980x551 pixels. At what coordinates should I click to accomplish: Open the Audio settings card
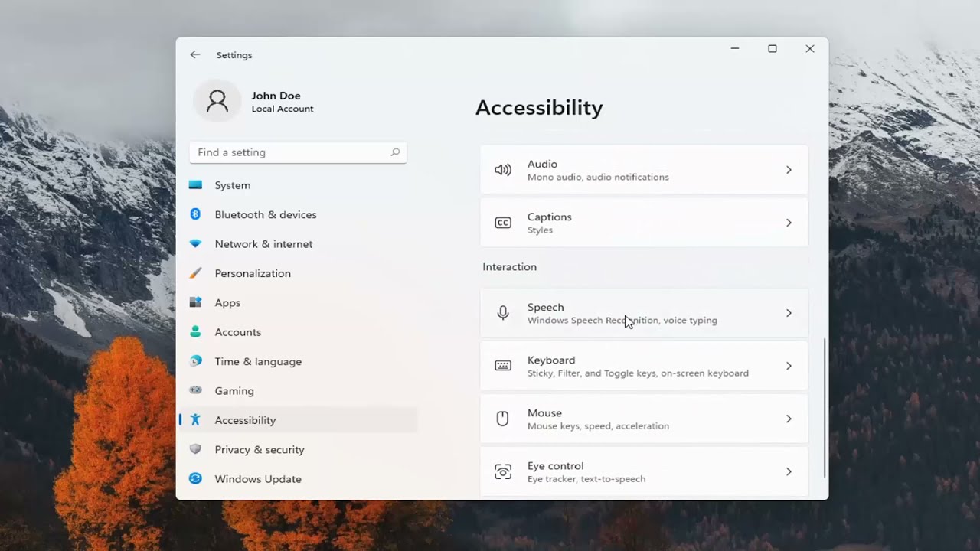(x=644, y=170)
